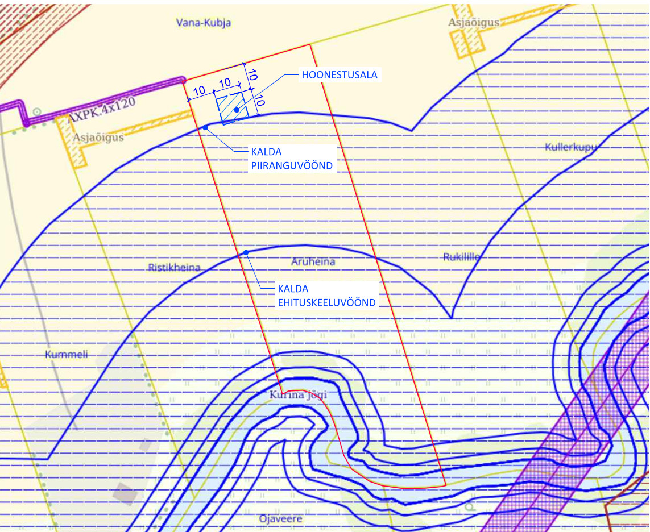
Task: Select the Kullerkupu parcel label
Action: click(x=571, y=147)
